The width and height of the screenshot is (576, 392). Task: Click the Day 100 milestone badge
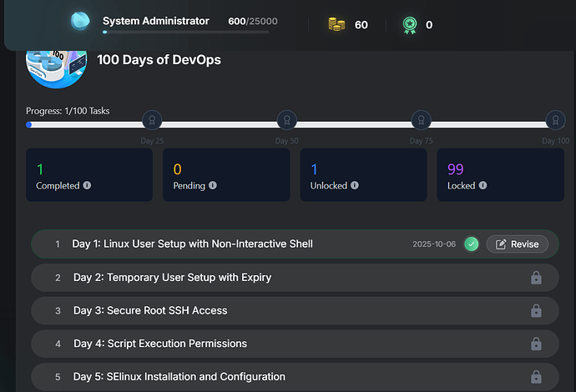(556, 120)
